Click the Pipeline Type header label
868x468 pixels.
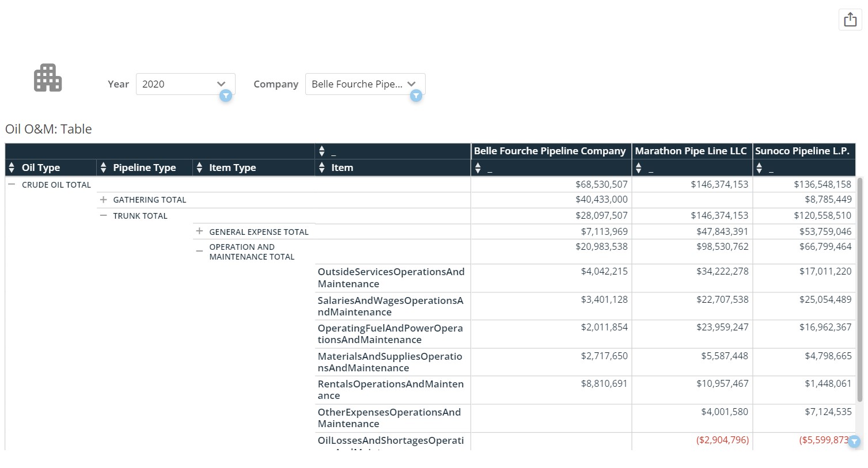144,168
